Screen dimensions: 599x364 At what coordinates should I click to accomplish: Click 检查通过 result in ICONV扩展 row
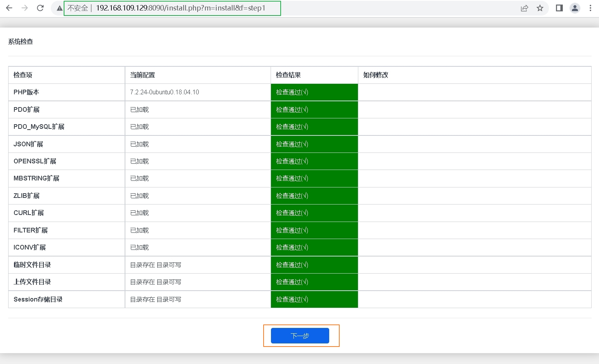[292, 248]
